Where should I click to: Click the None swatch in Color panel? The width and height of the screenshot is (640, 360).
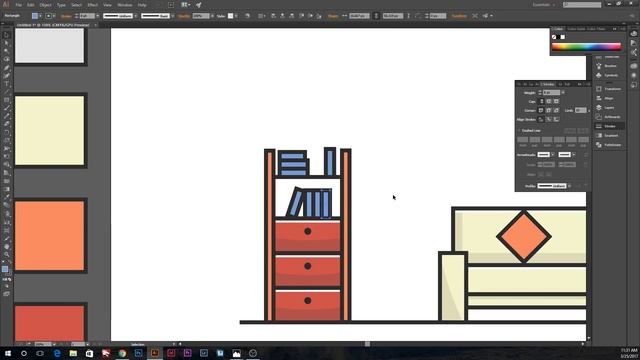pyautogui.click(x=554, y=37)
